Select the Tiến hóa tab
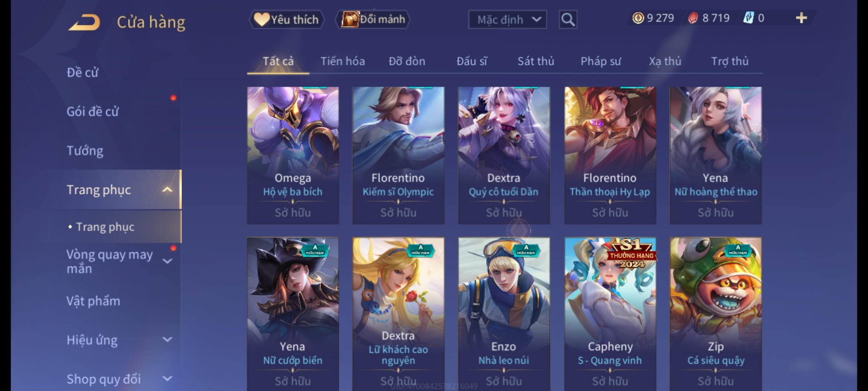 point(342,61)
